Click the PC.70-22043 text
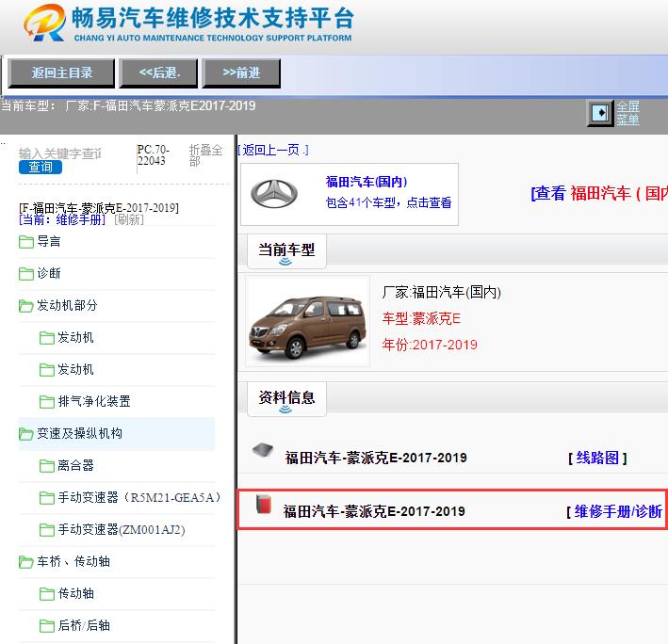The image size is (668, 644). click(x=154, y=155)
